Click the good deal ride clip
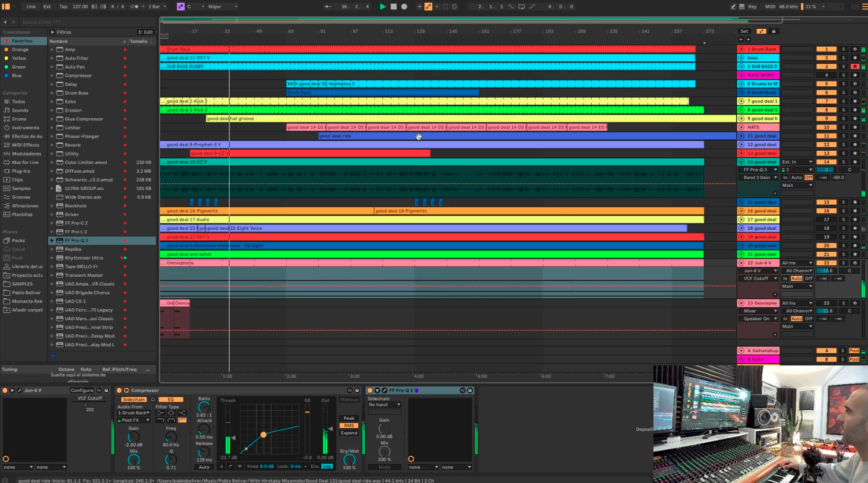Image resolution: width=868 pixels, height=483 pixels. (366, 136)
